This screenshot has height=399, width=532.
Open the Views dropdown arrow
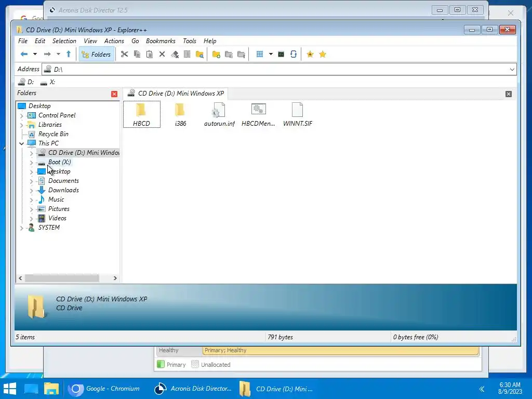tap(271, 54)
